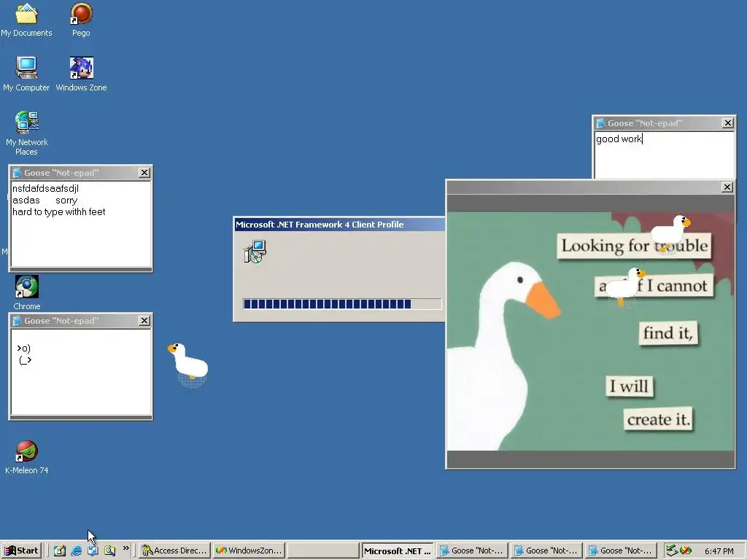Close the Not-epad with the ASCII goose drawing
This screenshot has width=747, height=560.
(144, 321)
